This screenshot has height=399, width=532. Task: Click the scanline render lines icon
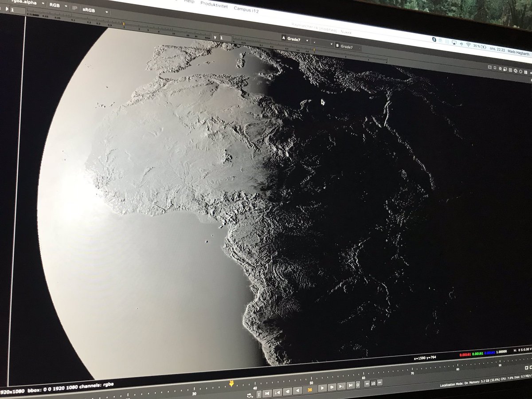click(510, 70)
